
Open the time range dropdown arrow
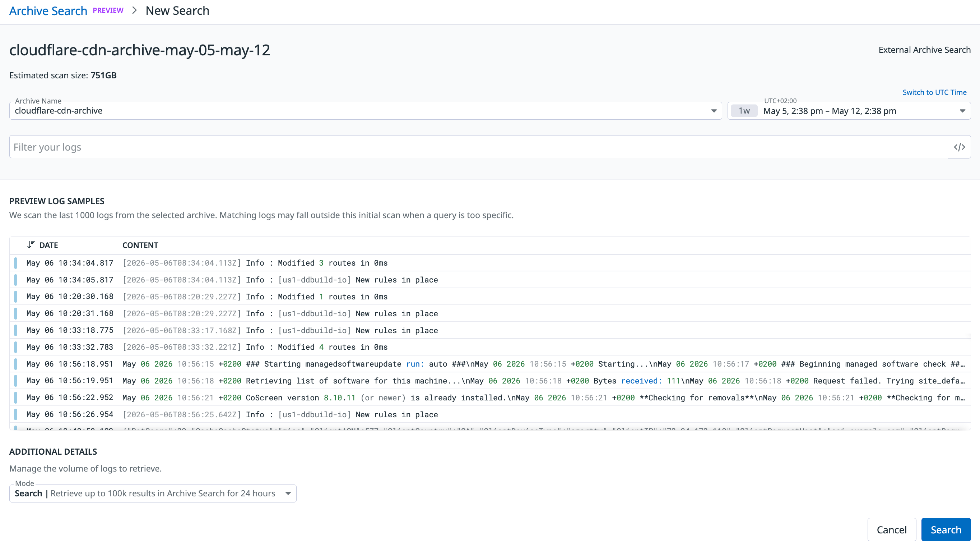pyautogui.click(x=962, y=111)
